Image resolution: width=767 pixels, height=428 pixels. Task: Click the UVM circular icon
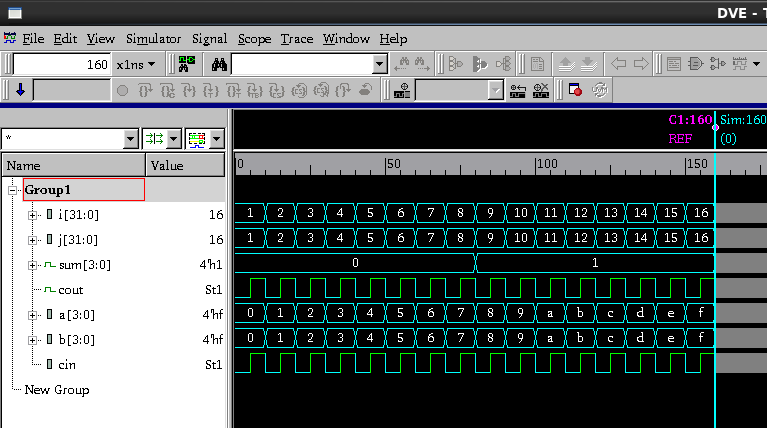point(600,90)
